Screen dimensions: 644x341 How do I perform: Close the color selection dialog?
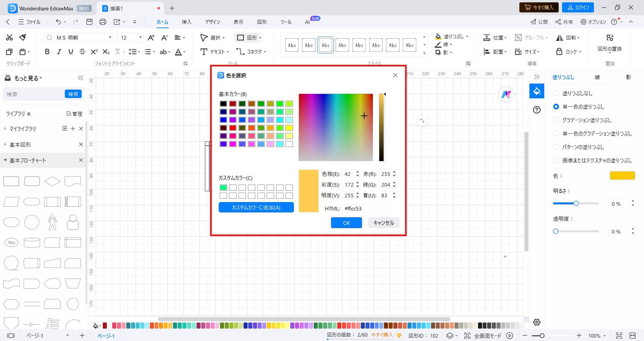tap(395, 75)
